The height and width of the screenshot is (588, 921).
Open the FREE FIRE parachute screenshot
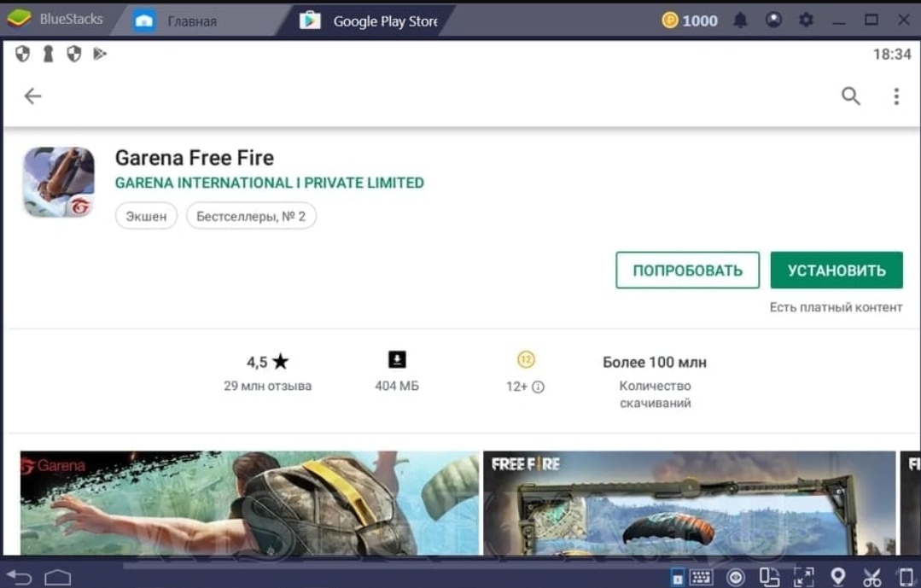point(690,503)
